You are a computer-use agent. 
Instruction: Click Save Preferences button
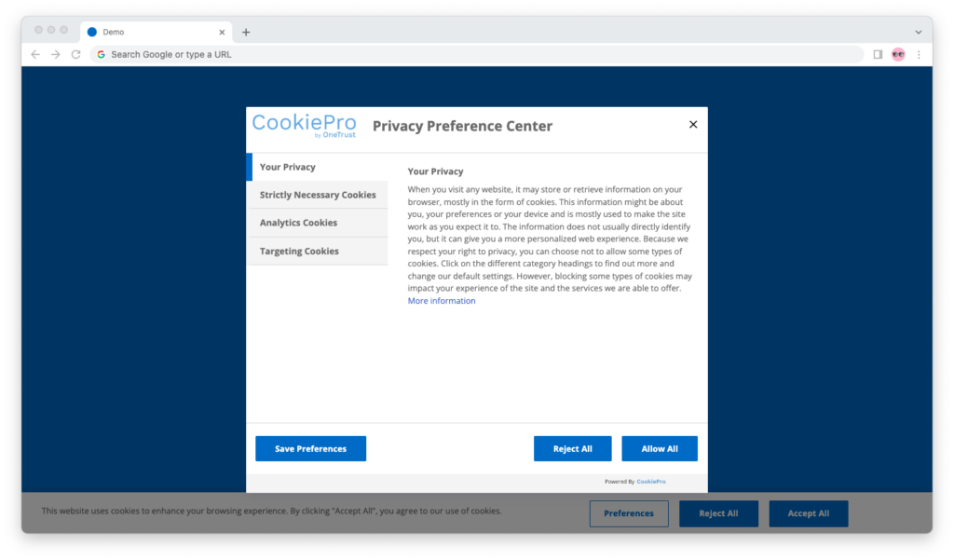(310, 448)
